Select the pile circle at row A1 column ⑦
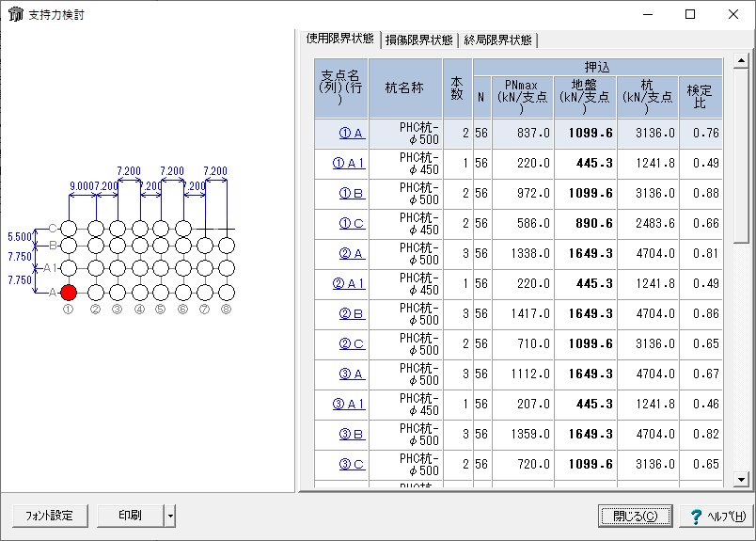The image size is (756, 541). click(x=205, y=268)
